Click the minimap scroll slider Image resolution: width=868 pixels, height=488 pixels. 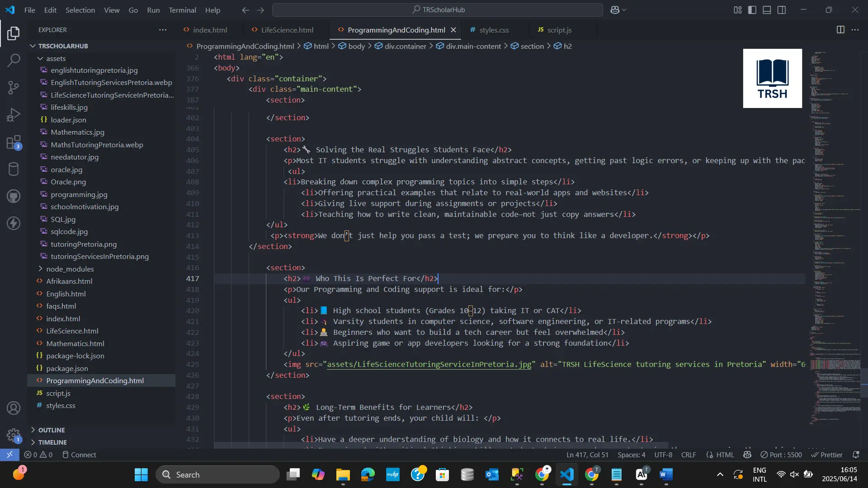coord(864,383)
